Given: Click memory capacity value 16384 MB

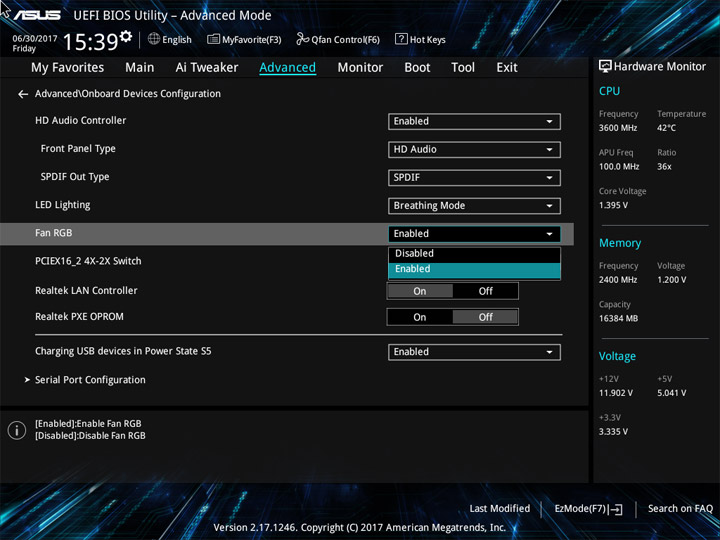Looking at the screenshot, I should 618,319.
